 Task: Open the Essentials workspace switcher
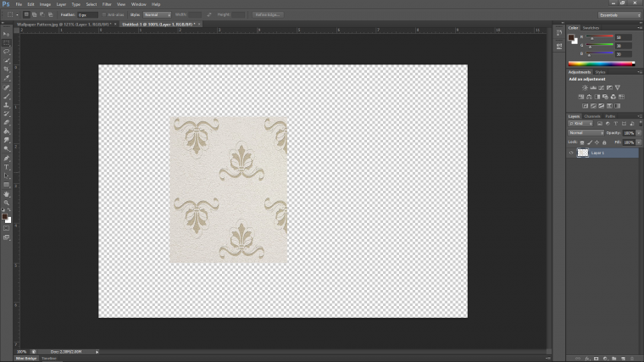(x=619, y=15)
